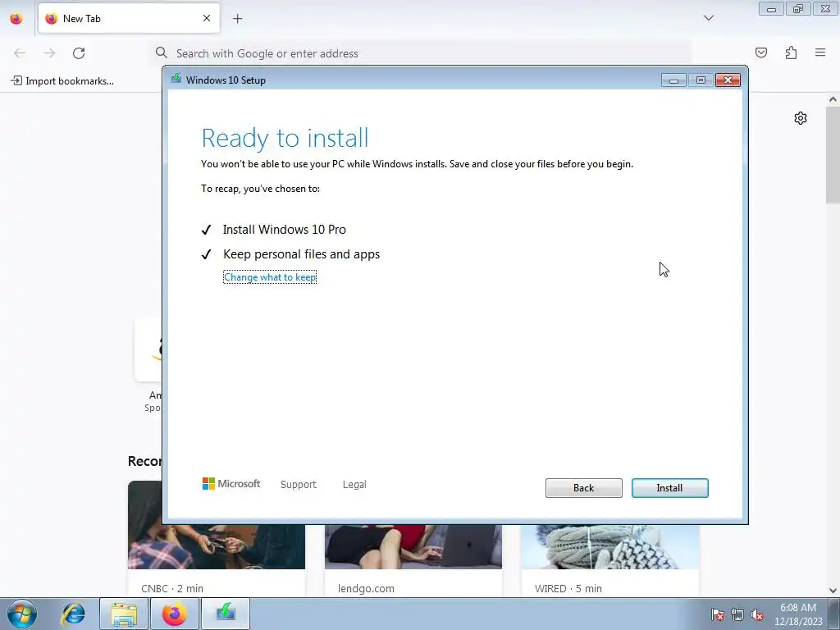
Task: Click the muted volume tray icon
Action: (x=757, y=614)
